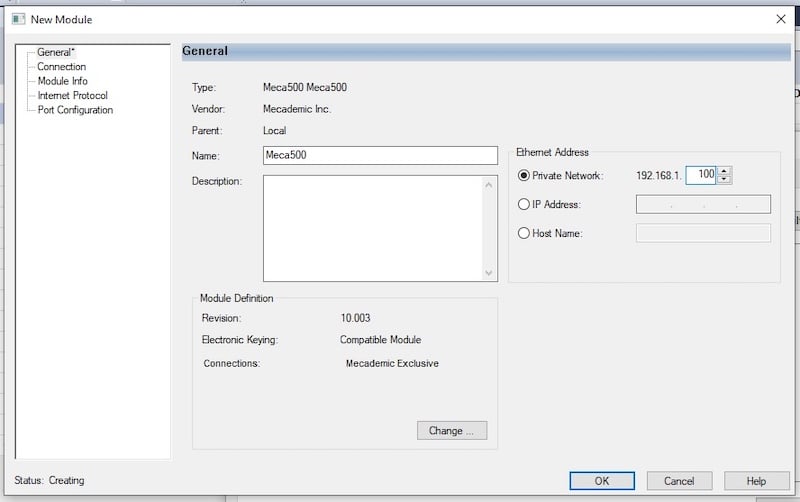Close the New Module dialog

(781, 19)
